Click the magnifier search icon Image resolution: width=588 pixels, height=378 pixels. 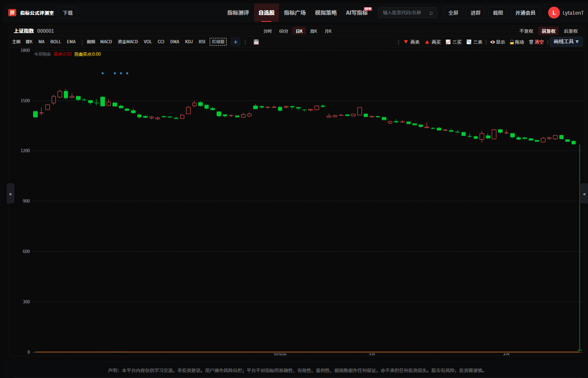tap(431, 13)
